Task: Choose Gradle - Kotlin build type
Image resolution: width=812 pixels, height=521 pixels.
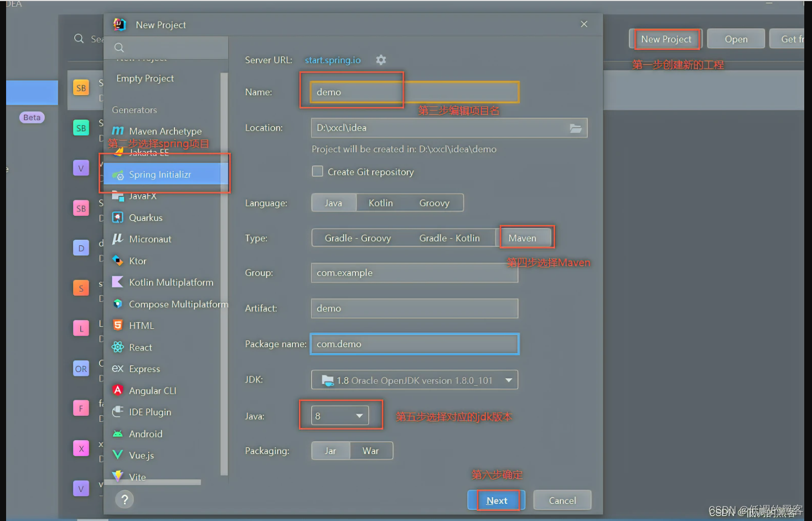Action: point(449,238)
